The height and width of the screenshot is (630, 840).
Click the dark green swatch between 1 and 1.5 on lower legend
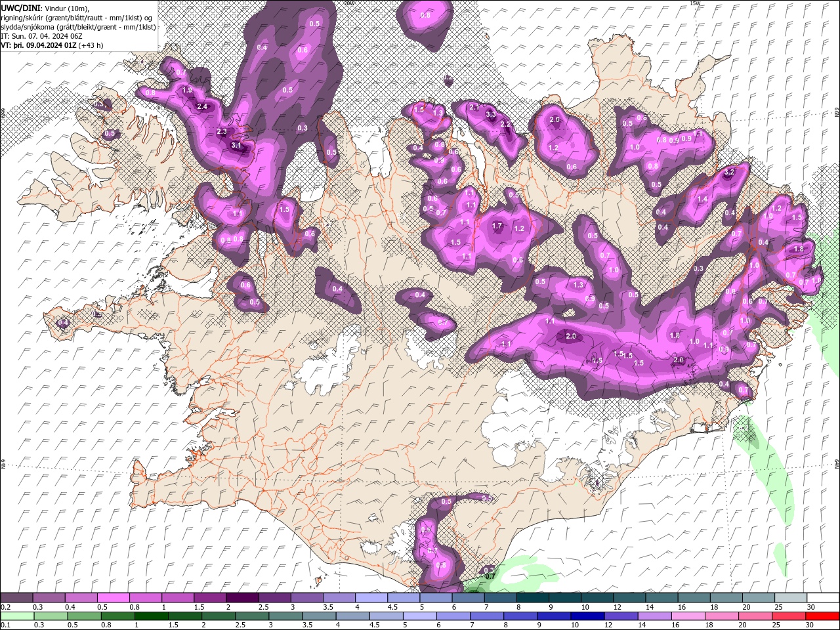(151, 616)
